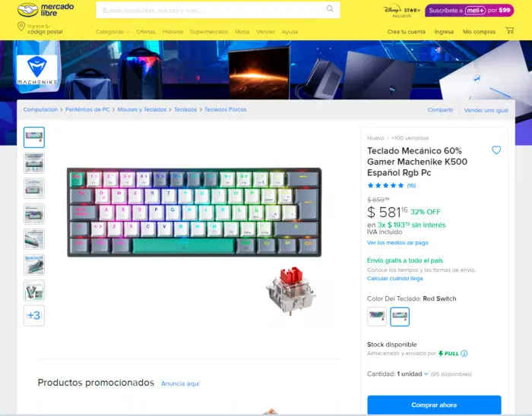Image resolution: width=532 pixels, height=416 pixels.
Task: Click the location pin icon
Action: (x=21, y=27)
